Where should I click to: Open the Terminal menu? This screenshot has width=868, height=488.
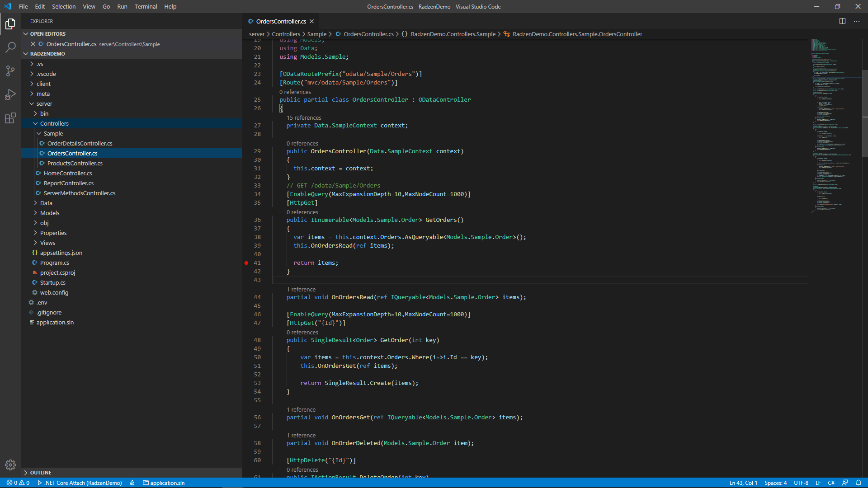pyautogui.click(x=146, y=6)
